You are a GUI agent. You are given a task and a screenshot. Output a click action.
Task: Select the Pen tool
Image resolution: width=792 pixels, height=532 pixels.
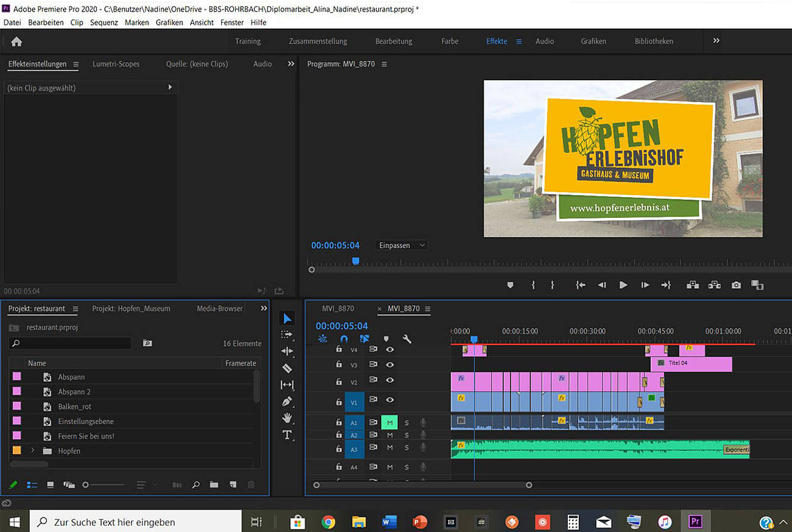tap(287, 402)
